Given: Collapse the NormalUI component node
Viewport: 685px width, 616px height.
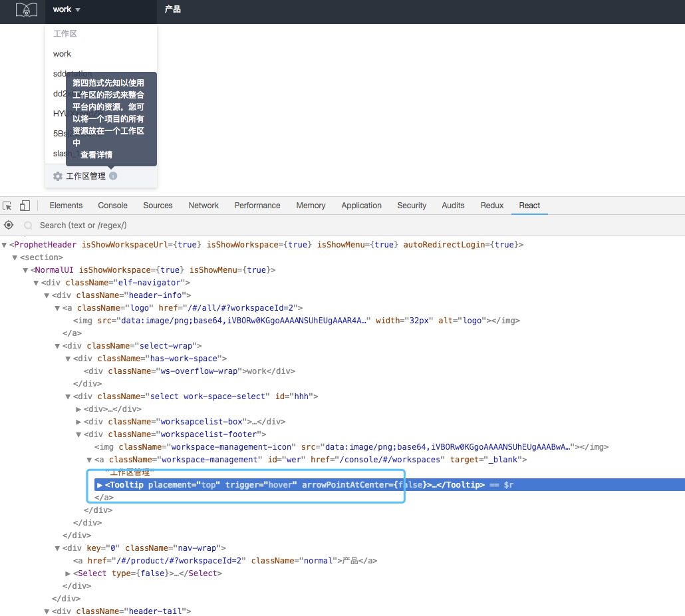Looking at the screenshot, I should coord(25,271).
